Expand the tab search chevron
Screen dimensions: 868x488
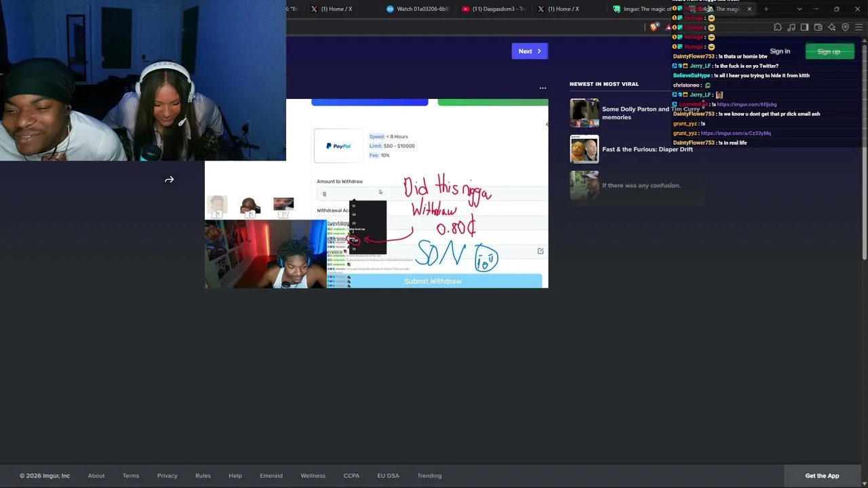click(800, 9)
